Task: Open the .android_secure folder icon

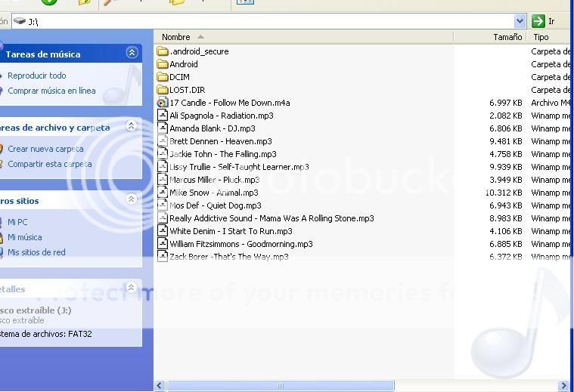Action: (162, 51)
